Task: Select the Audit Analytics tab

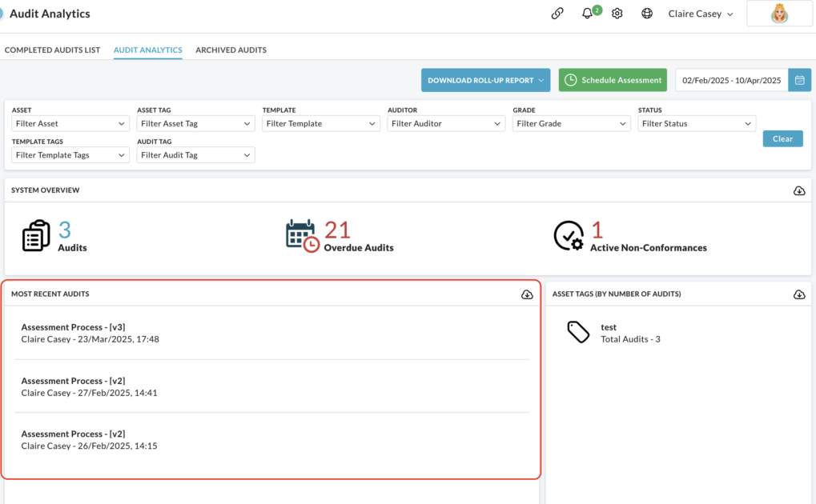Action: coord(148,50)
